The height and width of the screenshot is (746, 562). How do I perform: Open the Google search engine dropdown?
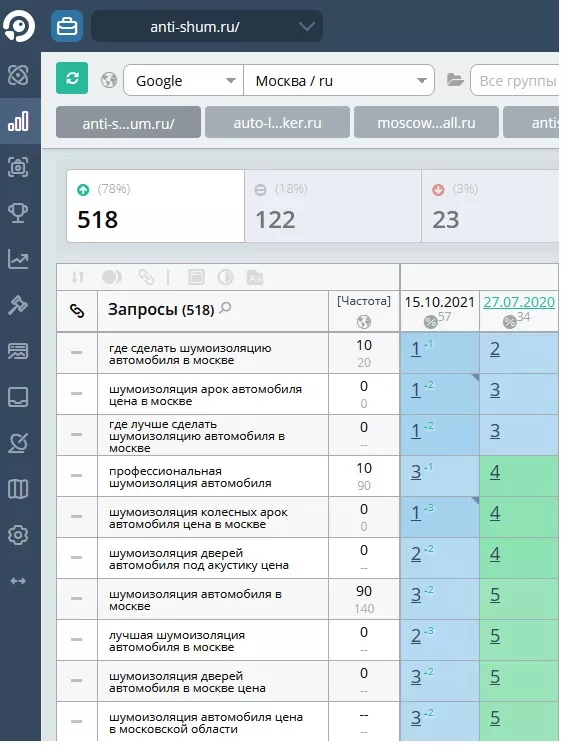point(184,80)
